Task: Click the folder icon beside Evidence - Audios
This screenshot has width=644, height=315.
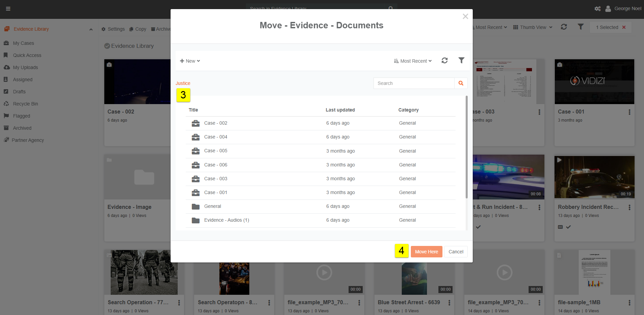Action: [x=195, y=220]
